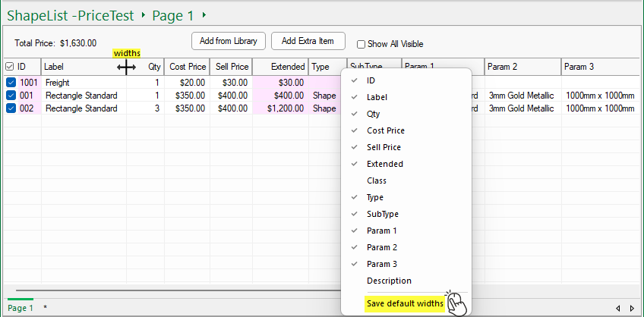Show the Description column from the menu
The height and width of the screenshot is (317, 644).
coord(389,281)
